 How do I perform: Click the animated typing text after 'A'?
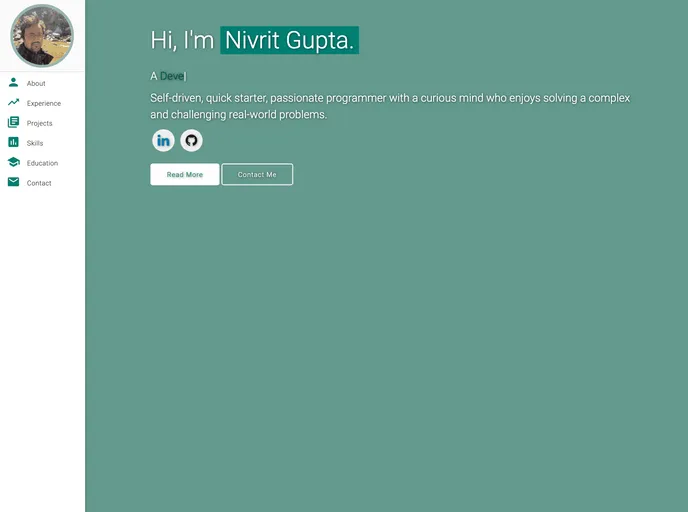pyautogui.click(x=172, y=76)
